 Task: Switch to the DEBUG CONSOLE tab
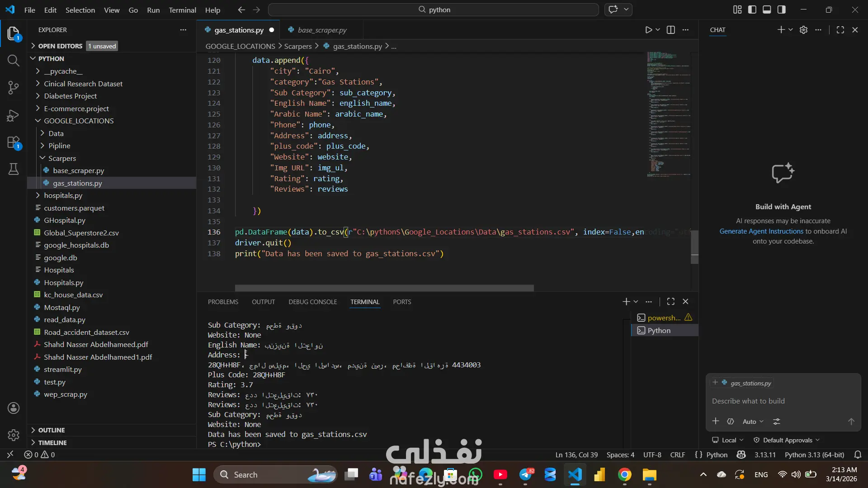point(312,302)
